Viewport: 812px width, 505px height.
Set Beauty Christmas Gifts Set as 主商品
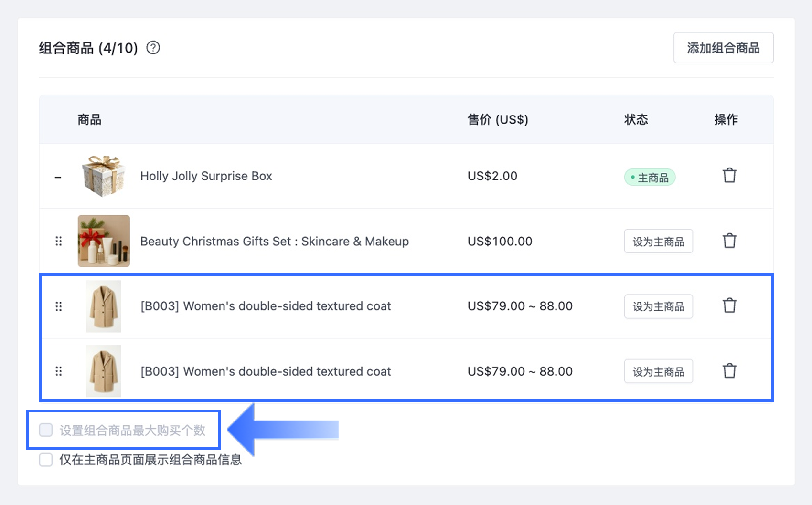[x=658, y=242]
